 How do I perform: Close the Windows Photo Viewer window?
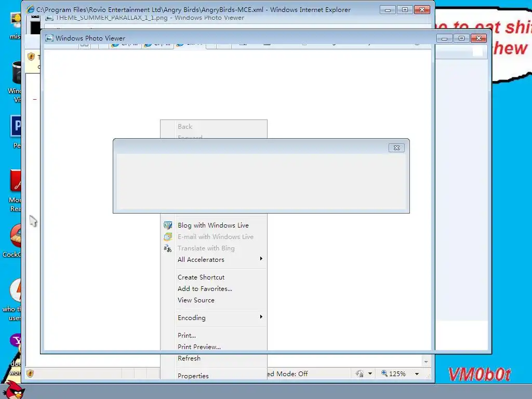click(478, 38)
